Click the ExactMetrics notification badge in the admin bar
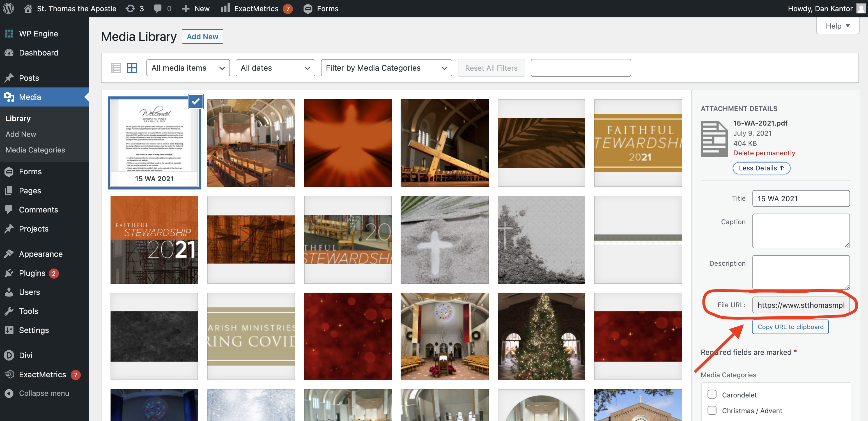Image resolution: width=868 pixels, height=421 pixels. (288, 9)
